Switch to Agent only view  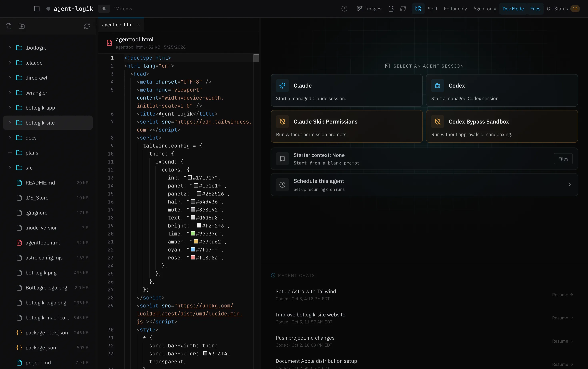pyautogui.click(x=485, y=9)
